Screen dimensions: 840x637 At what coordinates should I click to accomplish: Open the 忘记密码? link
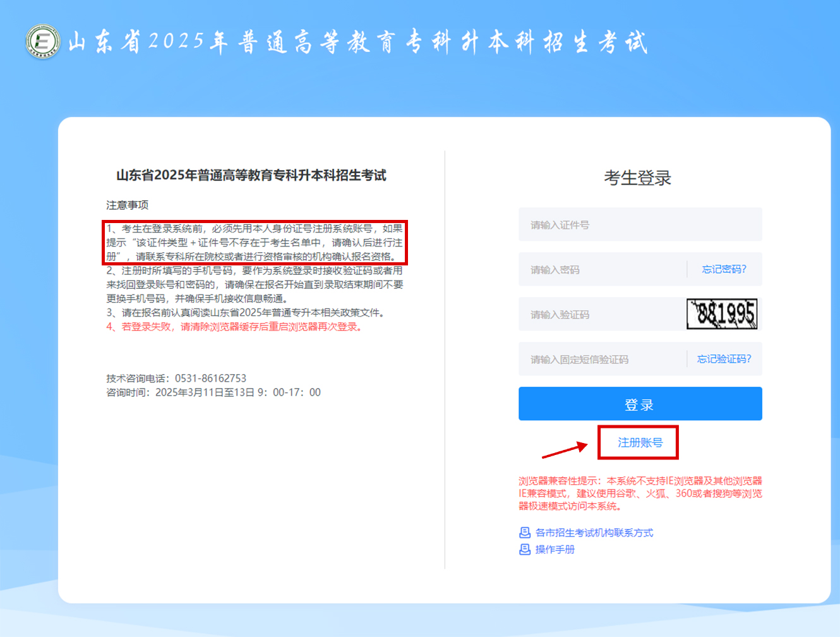(724, 270)
